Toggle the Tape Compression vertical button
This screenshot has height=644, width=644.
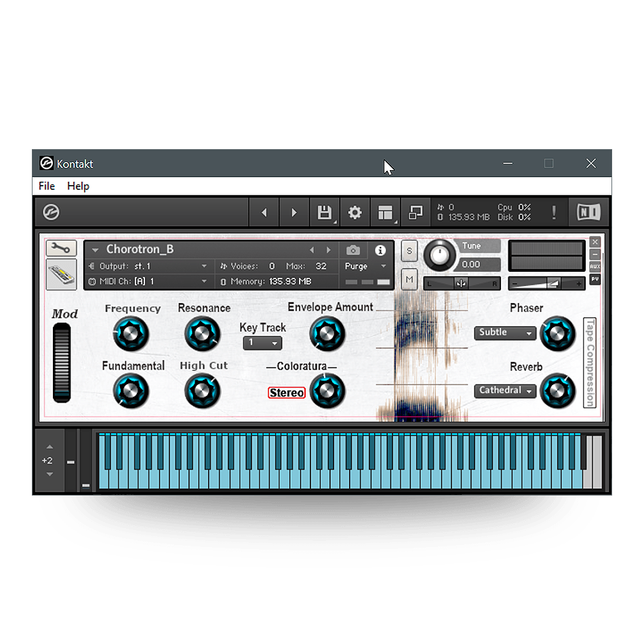tap(590, 363)
